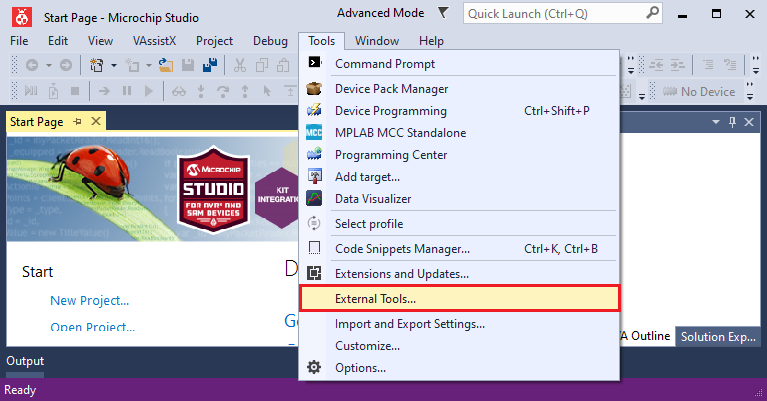The image size is (767, 401).
Task: Click the New Project... link
Action: tap(90, 300)
